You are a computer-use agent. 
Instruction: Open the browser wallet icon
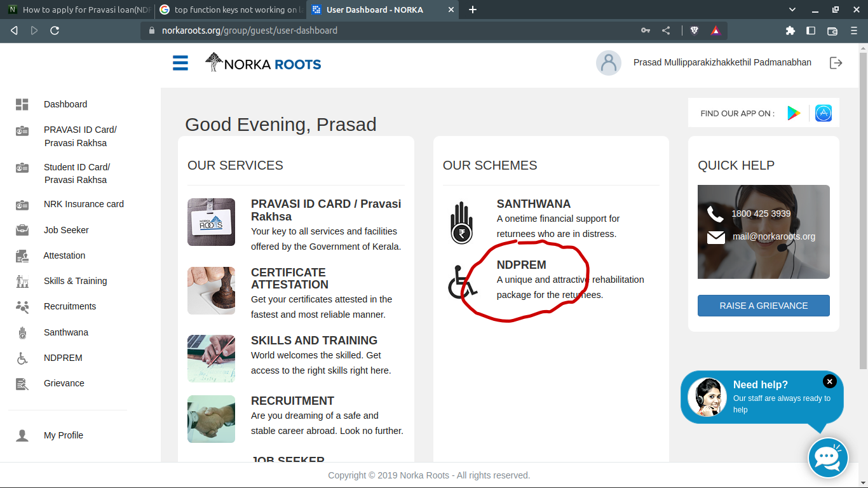832,30
